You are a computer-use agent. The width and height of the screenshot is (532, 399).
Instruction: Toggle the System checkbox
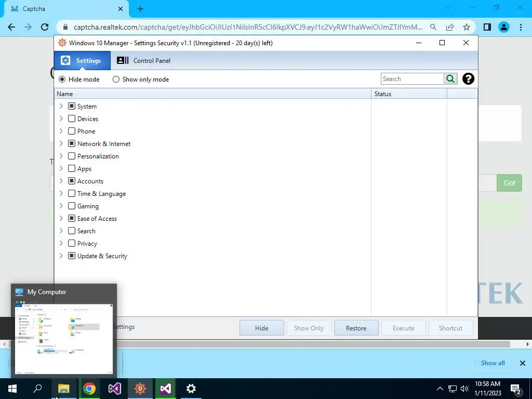(x=72, y=106)
